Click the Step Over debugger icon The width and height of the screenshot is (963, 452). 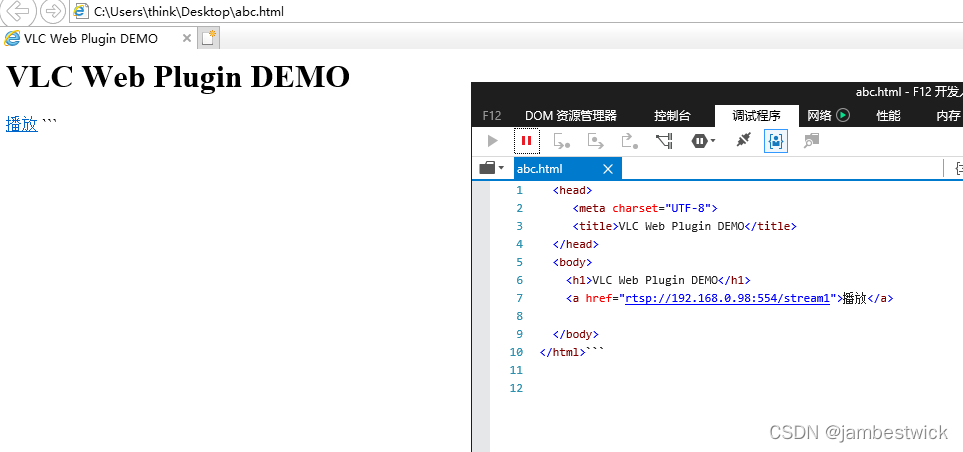pyautogui.click(x=595, y=141)
